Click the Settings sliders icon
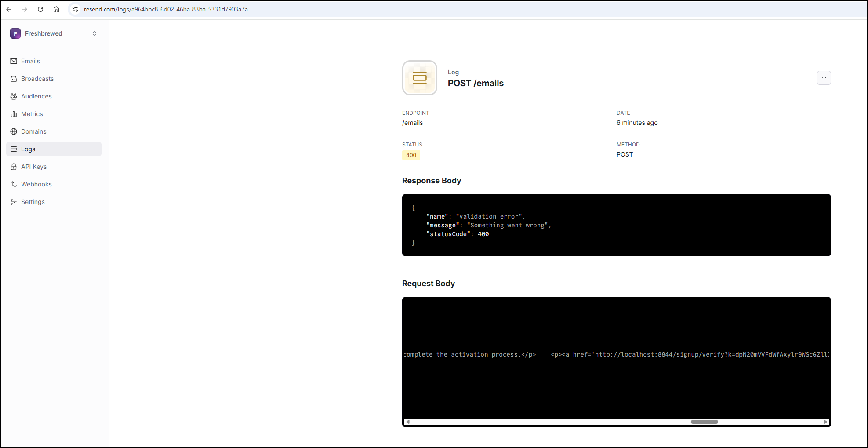868x448 pixels. [14, 202]
